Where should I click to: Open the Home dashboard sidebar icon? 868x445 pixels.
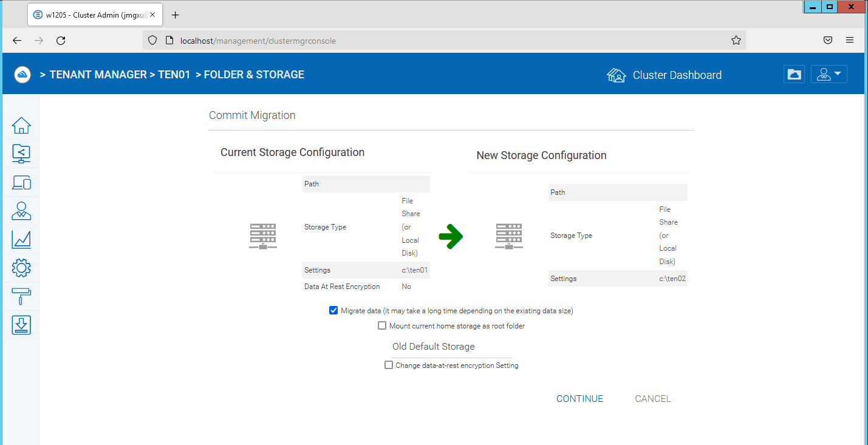point(21,126)
